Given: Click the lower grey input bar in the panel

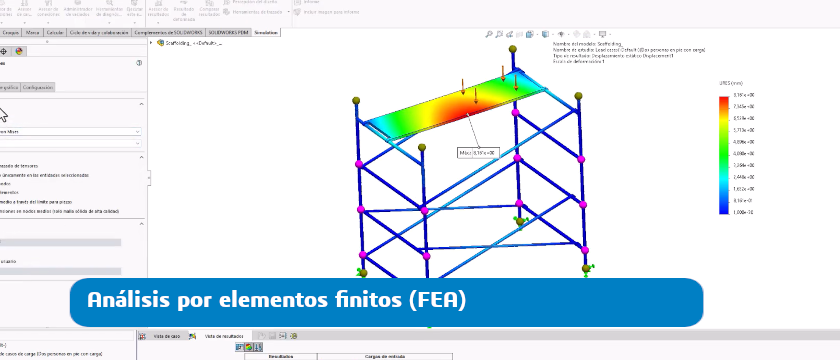Looking at the screenshot, I should [x=61, y=271].
